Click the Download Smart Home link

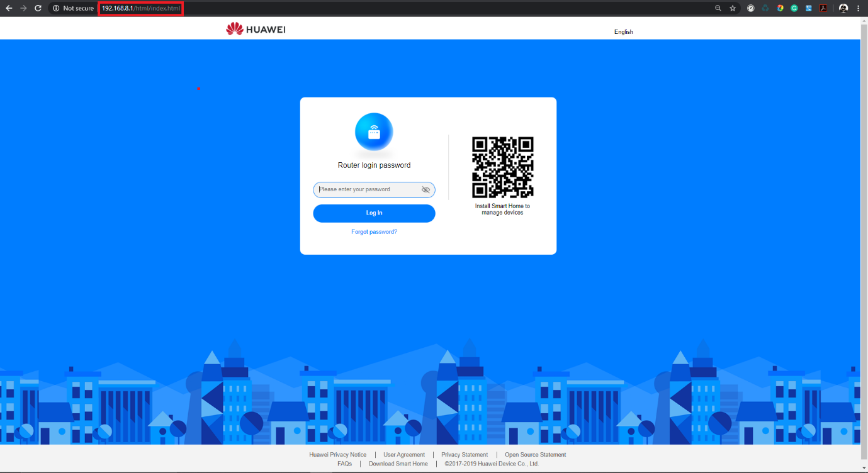398,464
